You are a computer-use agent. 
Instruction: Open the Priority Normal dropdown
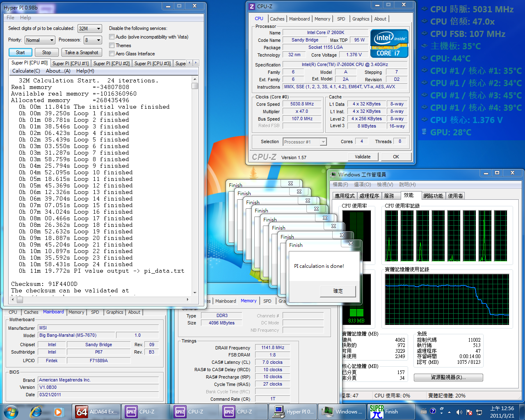tap(40, 40)
